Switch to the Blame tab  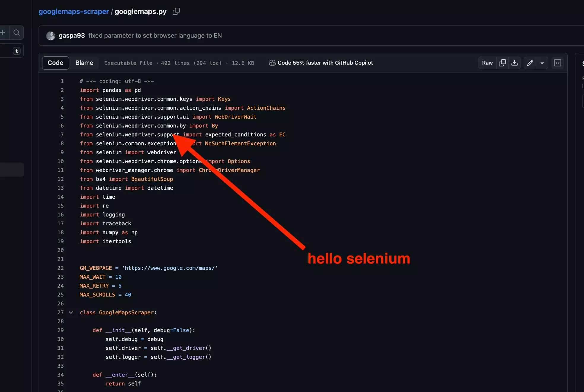(84, 63)
